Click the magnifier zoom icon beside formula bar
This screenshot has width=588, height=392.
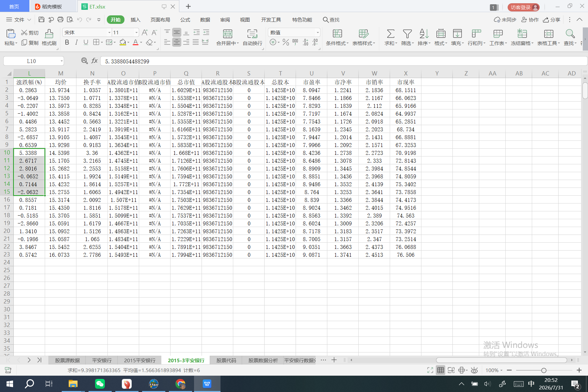tap(84, 61)
